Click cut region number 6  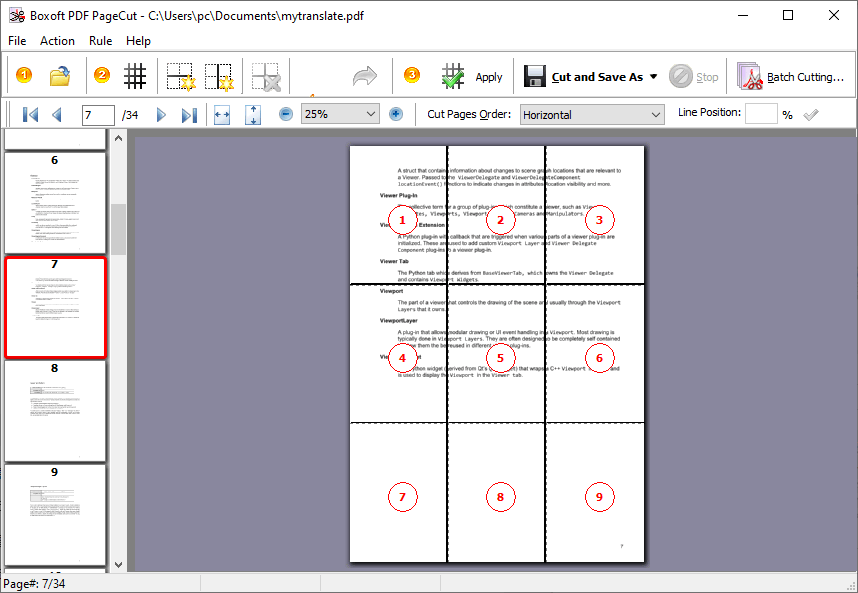(x=599, y=358)
